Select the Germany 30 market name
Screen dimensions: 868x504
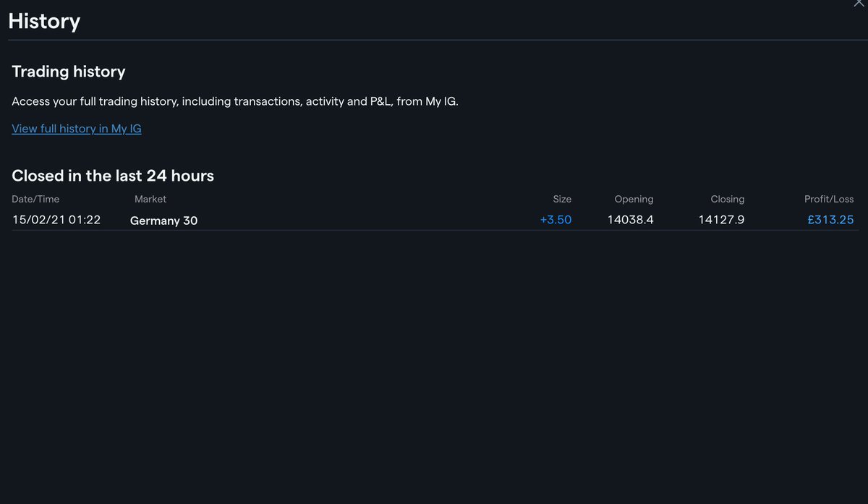[163, 221]
